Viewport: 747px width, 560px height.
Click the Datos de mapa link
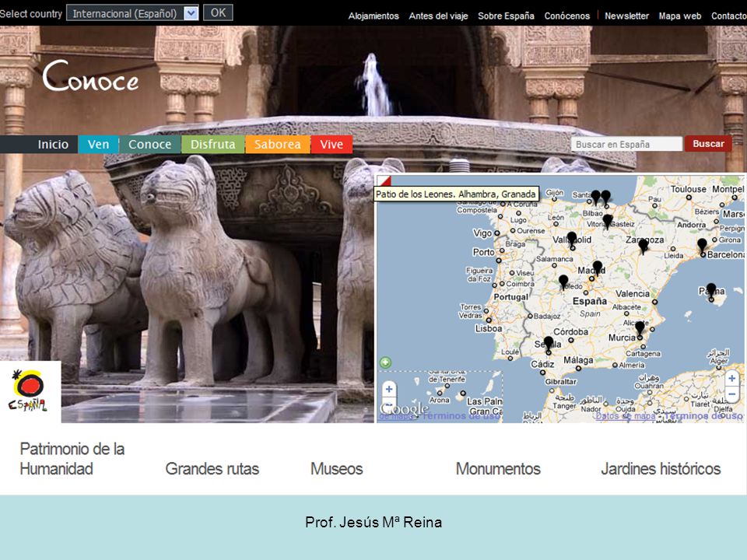(x=626, y=415)
